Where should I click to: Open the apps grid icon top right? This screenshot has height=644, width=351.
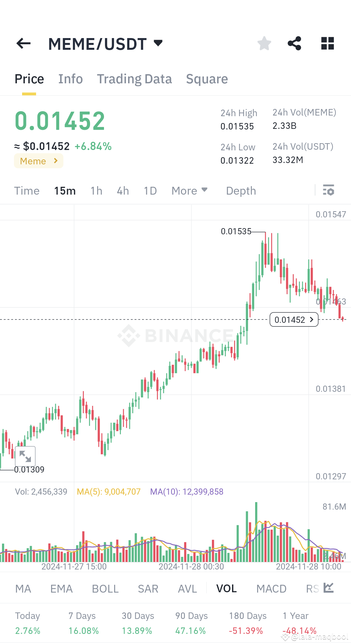(327, 43)
